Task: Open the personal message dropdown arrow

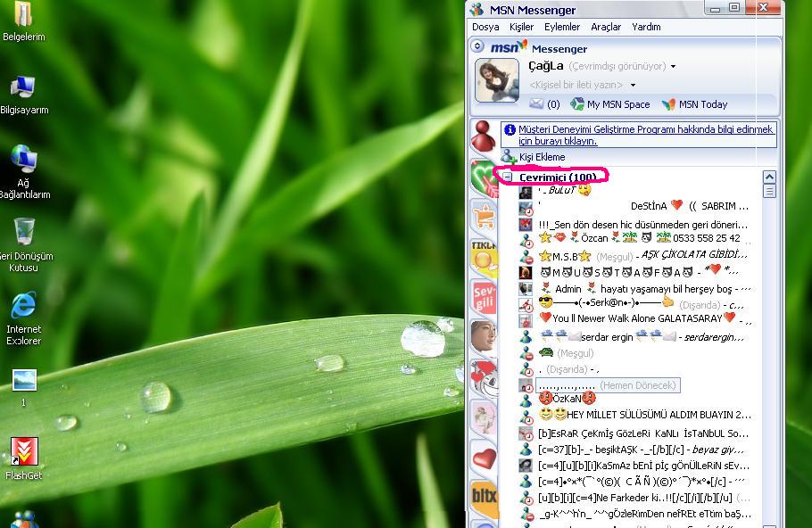Action: click(633, 85)
